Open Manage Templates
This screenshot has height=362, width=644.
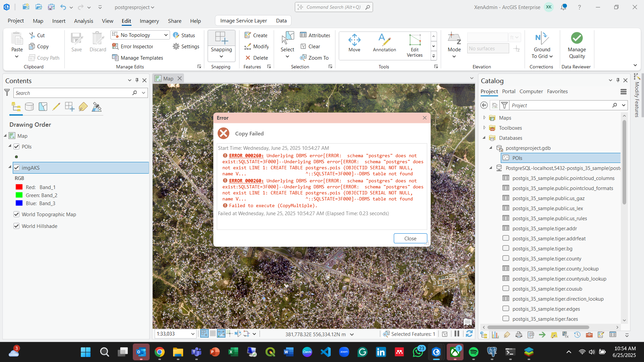(138, 58)
